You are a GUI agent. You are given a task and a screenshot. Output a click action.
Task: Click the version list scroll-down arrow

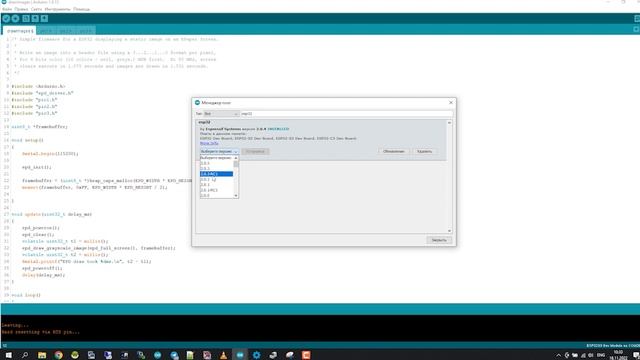click(236, 196)
